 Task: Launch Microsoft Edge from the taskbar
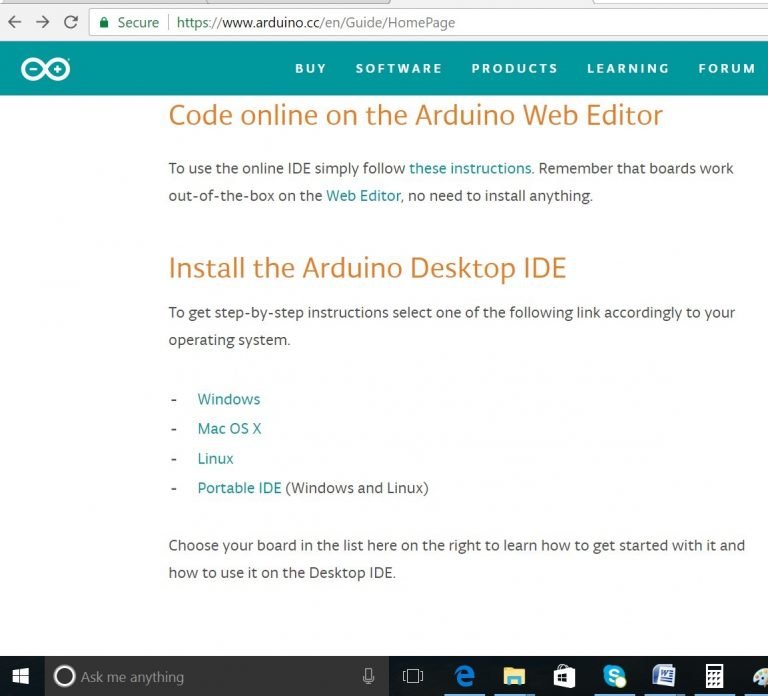click(465, 676)
